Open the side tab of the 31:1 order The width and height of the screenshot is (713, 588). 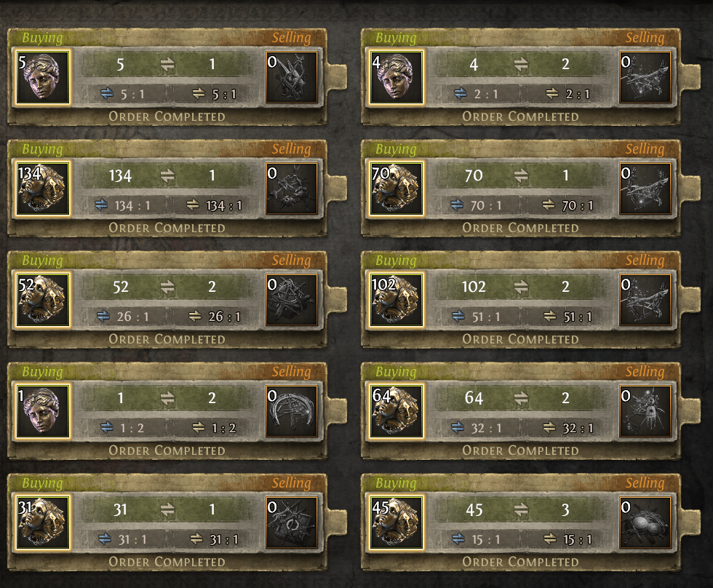click(336, 523)
